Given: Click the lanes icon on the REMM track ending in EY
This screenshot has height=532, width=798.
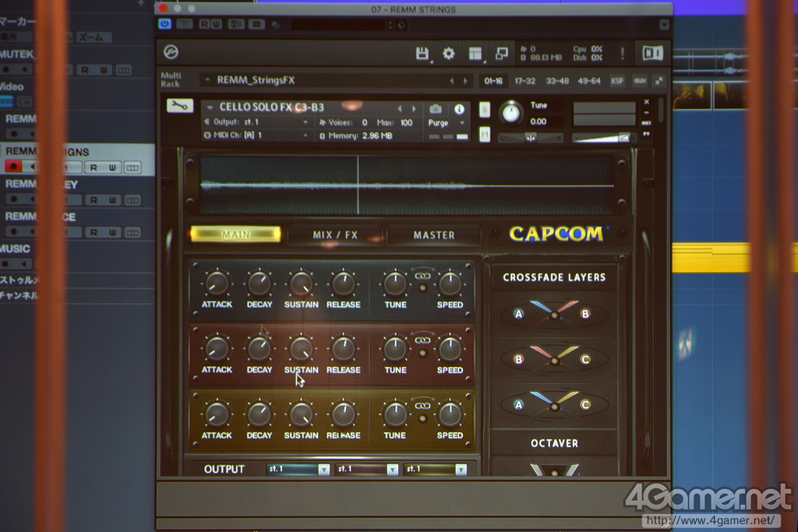Looking at the screenshot, I should click(132, 200).
